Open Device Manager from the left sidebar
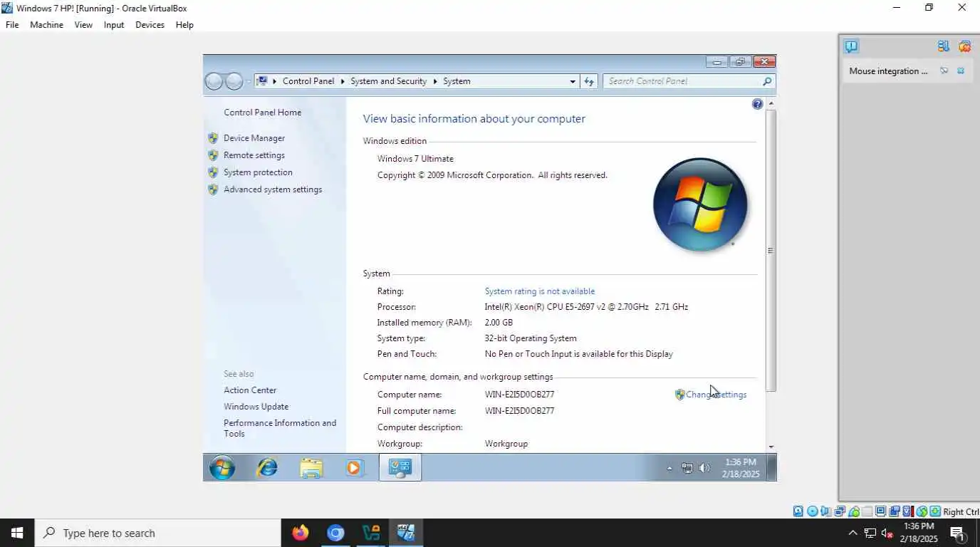This screenshot has height=547, width=980. (254, 138)
